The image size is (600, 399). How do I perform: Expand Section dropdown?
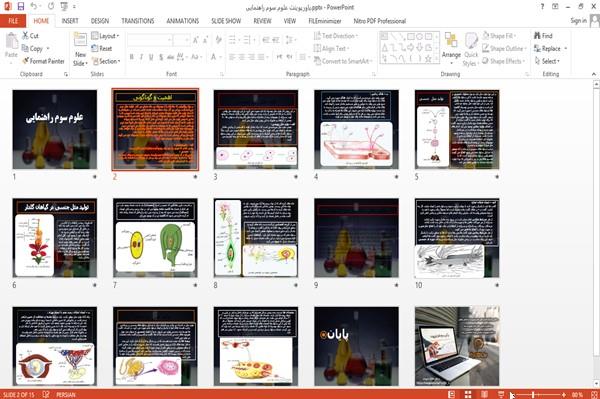(x=106, y=61)
